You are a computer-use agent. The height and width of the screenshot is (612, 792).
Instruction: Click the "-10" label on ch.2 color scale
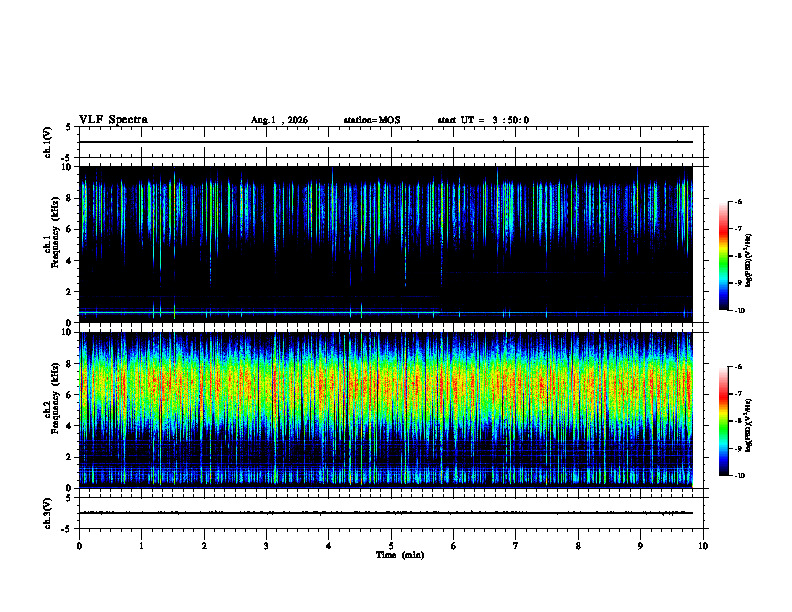pyautogui.click(x=739, y=476)
